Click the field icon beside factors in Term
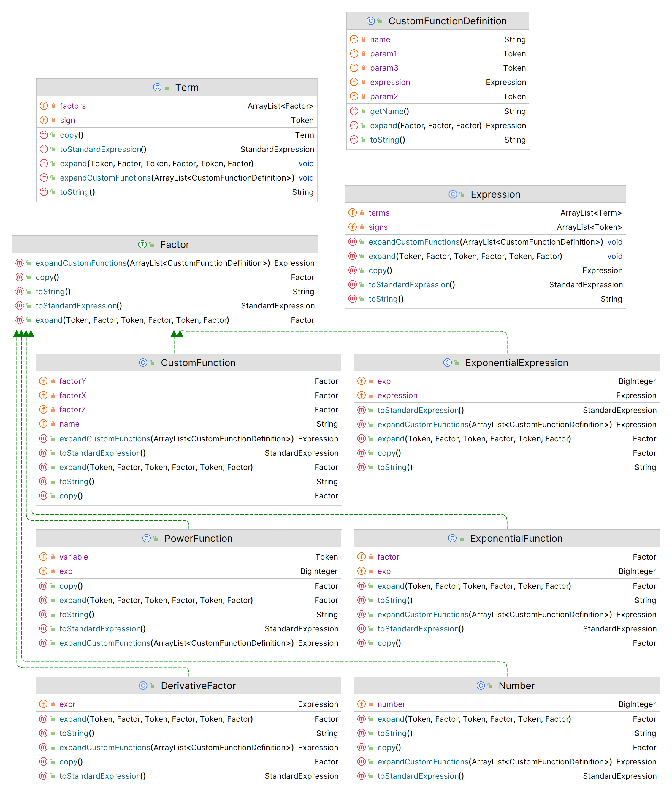 44,106
